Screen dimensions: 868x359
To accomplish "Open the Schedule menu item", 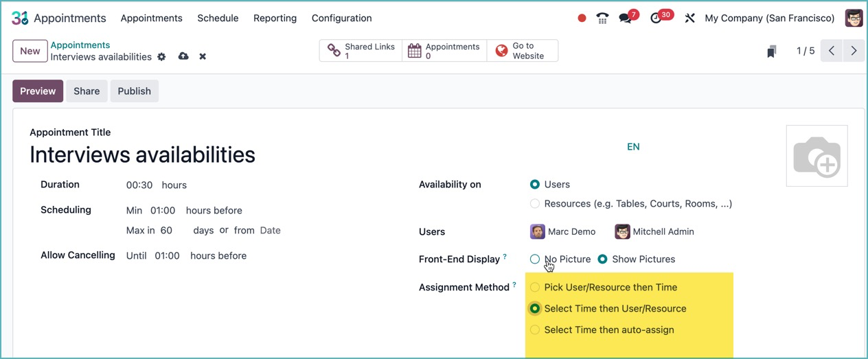I will pos(218,19).
